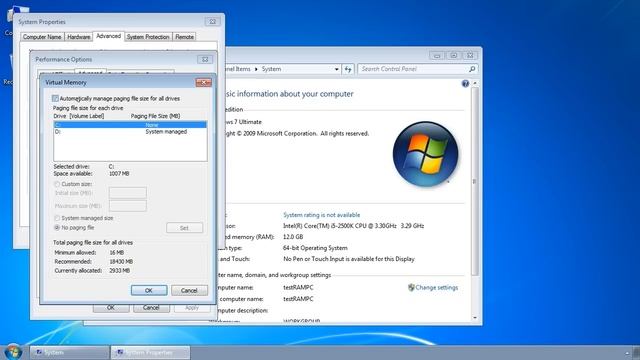640x360 pixels.
Task: Select the No paging file option
Action: (57, 227)
